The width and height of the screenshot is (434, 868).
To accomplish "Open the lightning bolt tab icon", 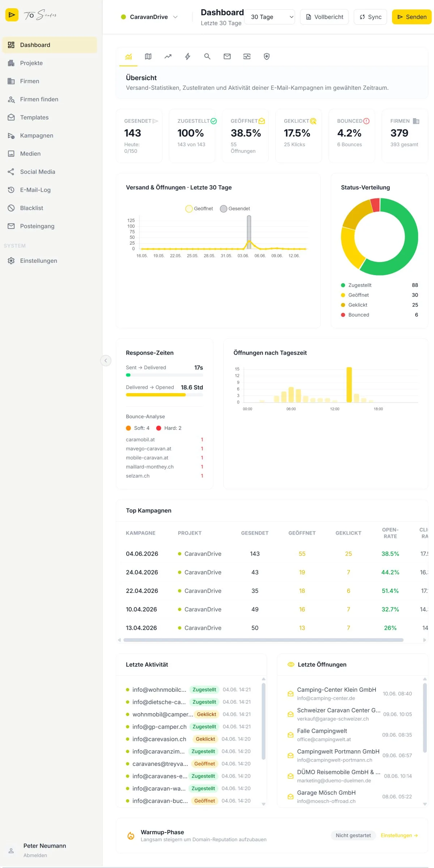I will click(188, 56).
